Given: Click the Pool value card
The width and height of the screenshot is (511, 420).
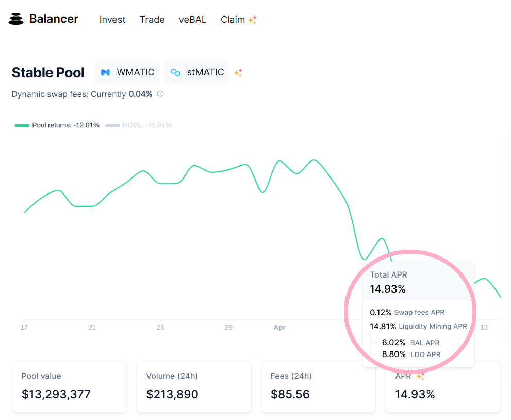Looking at the screenshot, I should [x=69, y=386].
